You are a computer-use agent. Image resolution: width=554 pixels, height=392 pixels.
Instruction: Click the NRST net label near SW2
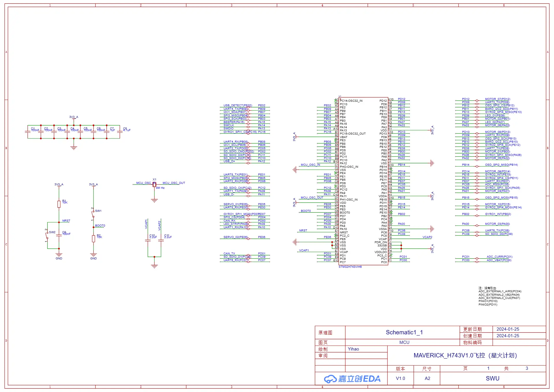pos(66,221)
